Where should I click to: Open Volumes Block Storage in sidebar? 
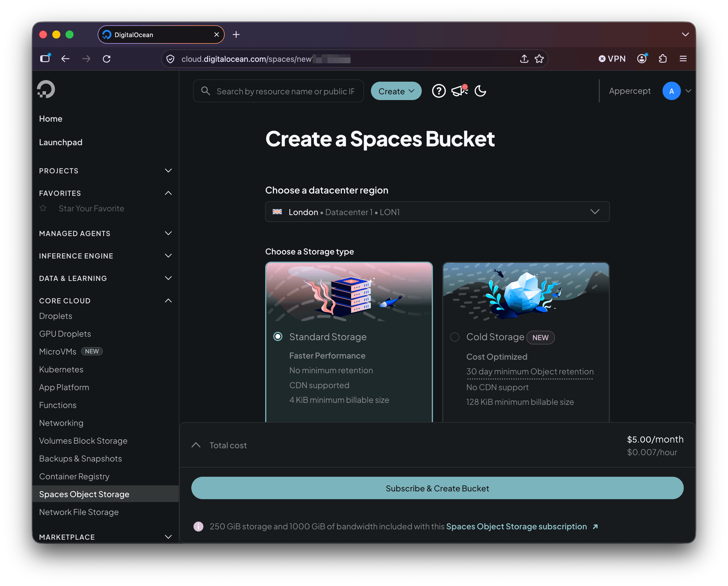83,441
